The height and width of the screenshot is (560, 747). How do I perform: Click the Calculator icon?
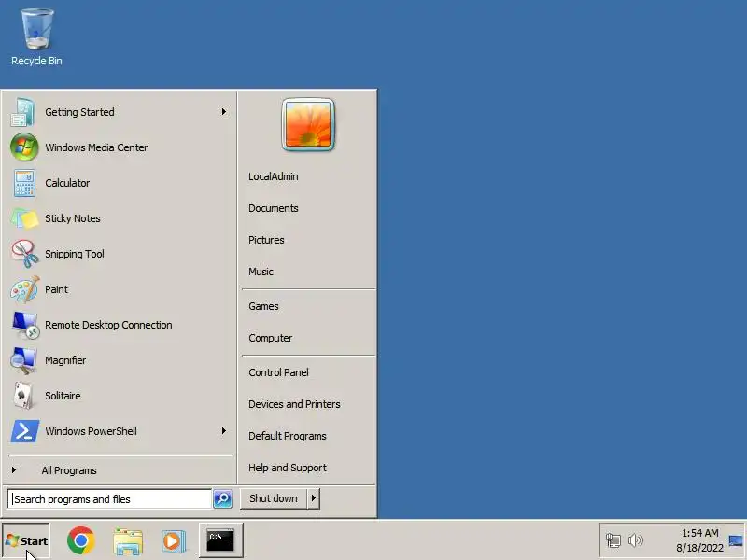24,183
